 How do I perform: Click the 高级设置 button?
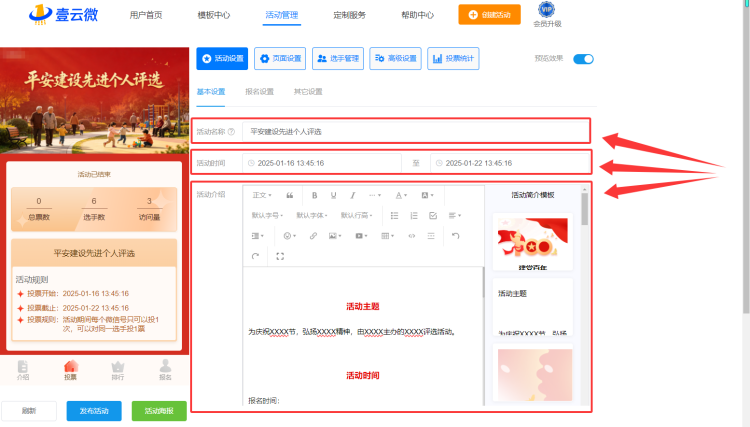[395, 58]
